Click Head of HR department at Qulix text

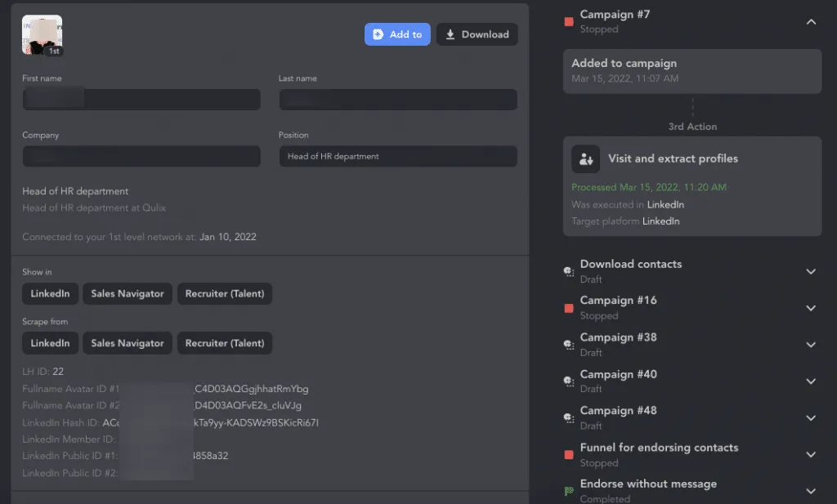[94, 208]
